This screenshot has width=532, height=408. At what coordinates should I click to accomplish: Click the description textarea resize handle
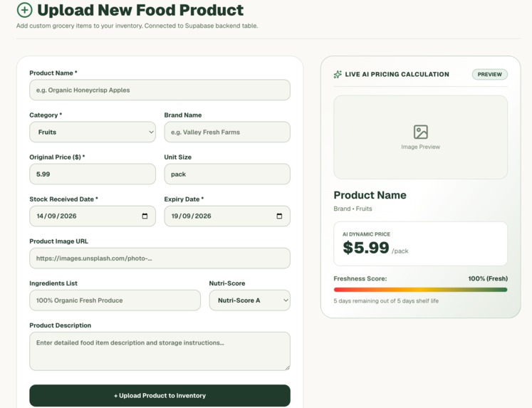click(288, 367)
